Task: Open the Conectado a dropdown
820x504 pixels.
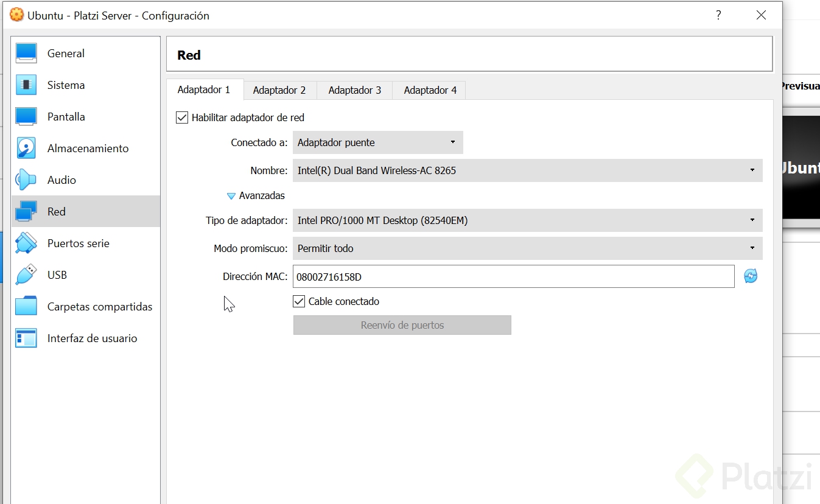Action: coord(378,142)
